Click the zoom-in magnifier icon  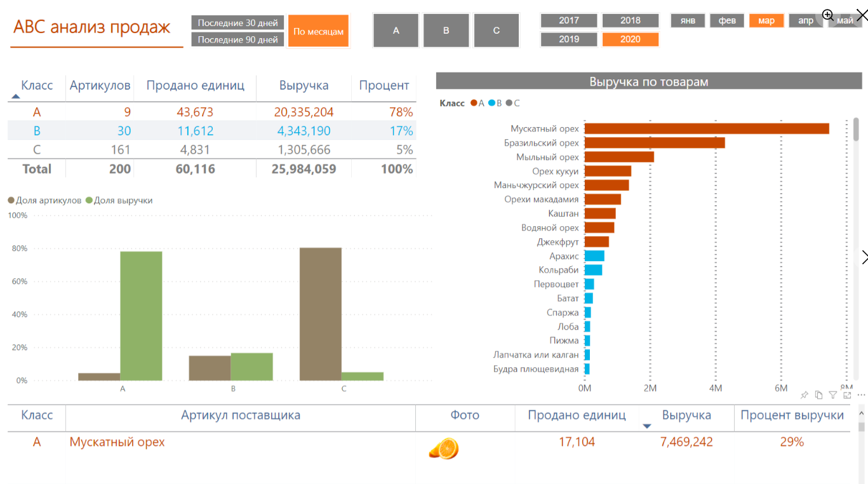828,15
